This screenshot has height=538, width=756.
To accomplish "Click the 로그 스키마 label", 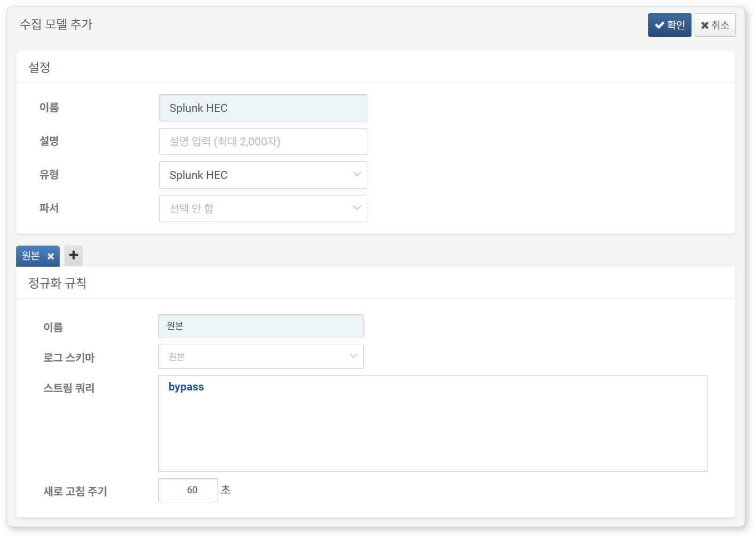I will click(x=69, y=357).
